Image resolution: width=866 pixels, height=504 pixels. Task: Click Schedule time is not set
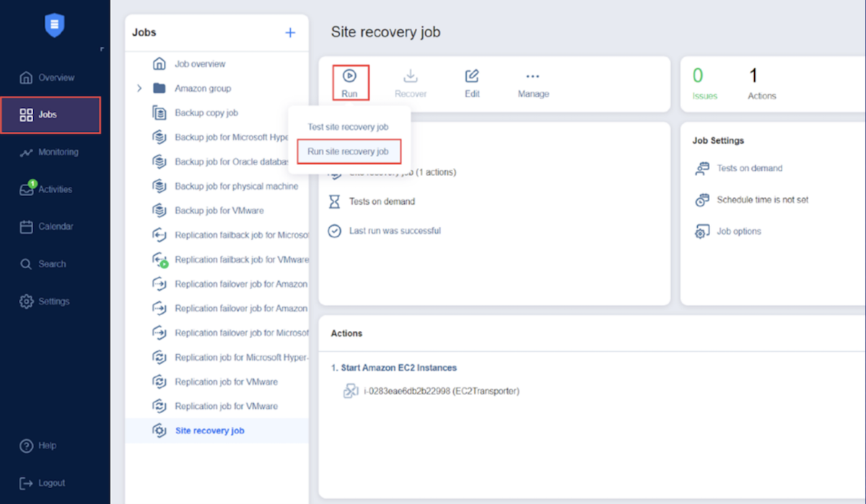(x=762, y=200)
